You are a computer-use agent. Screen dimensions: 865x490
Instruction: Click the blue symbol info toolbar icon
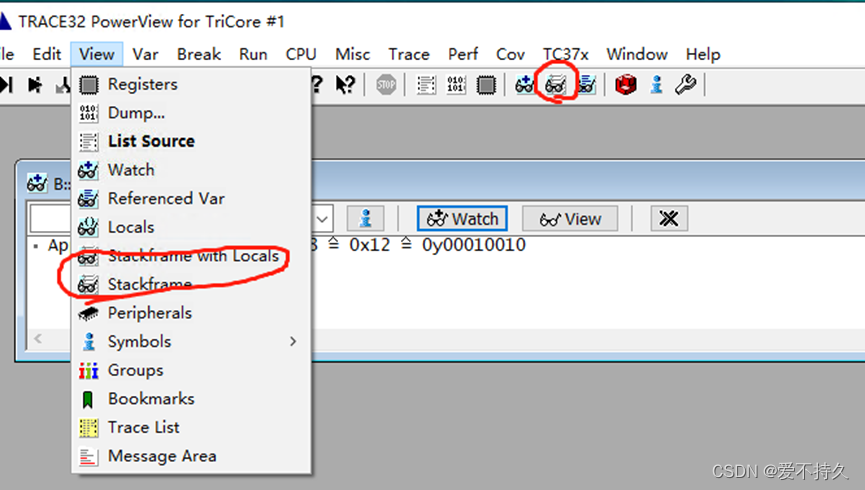point(656,84)
